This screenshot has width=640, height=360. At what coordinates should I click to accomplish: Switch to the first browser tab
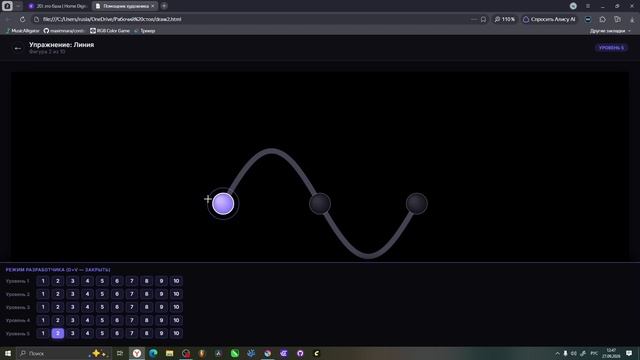click(x=58, y=6)
